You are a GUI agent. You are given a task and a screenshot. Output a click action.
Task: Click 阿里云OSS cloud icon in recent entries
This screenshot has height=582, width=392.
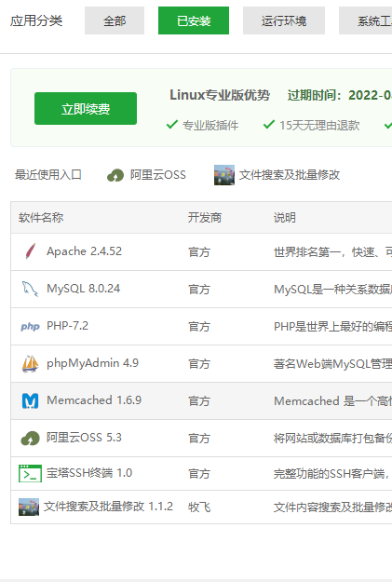[x=115, y=175]
